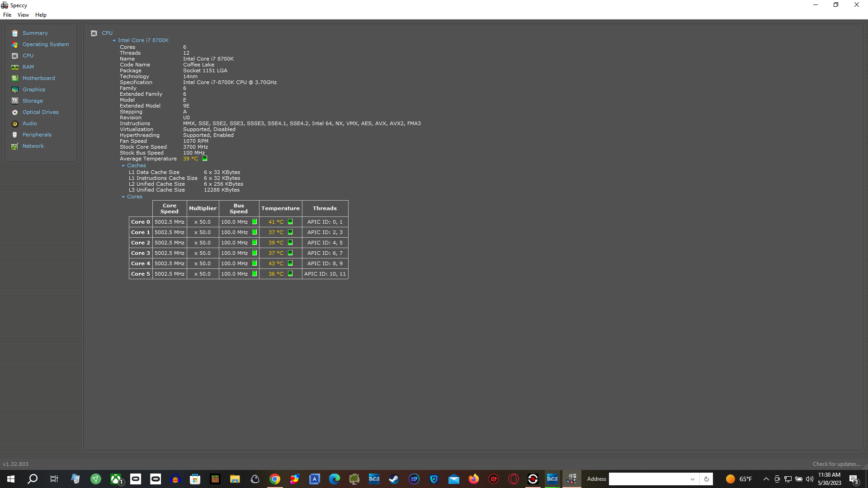This screenshot has width=868, height=488.
Task: Click the Recycle Bin taskbar icon
Action: tap(75, 479)
